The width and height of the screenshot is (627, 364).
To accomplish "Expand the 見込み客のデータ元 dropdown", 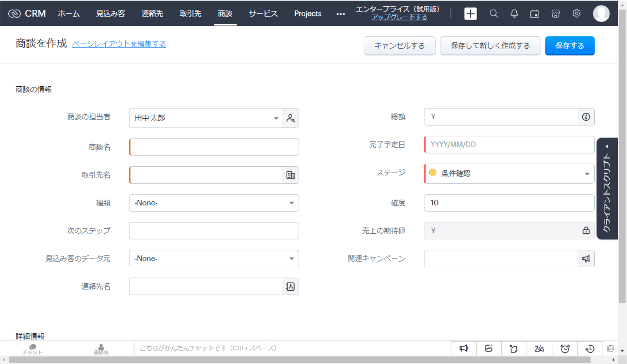I will click(x=214, y=259).
